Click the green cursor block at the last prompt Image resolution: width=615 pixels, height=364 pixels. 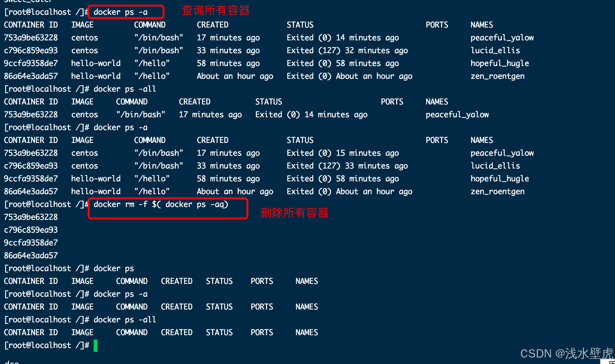click(x=95, y=346)
